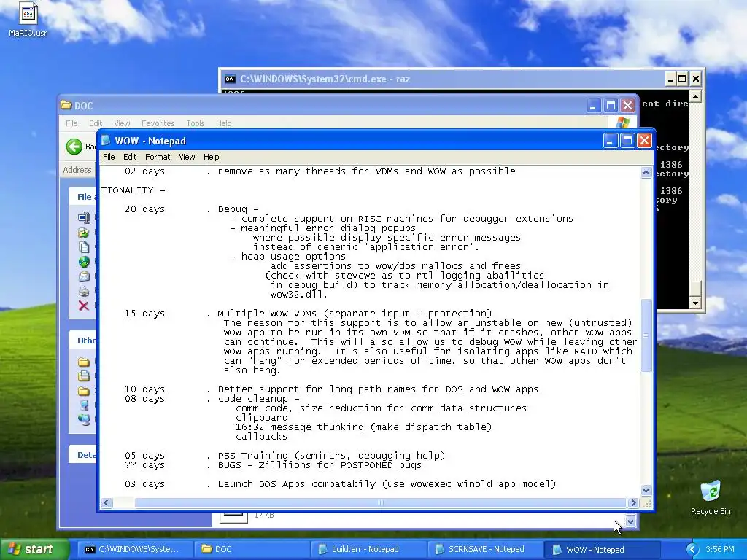The width and height of the screenshot is (747, 560).
Task: Click the first folder icon under Other Places
Action: pyautogui.click(x=84, y=362)
